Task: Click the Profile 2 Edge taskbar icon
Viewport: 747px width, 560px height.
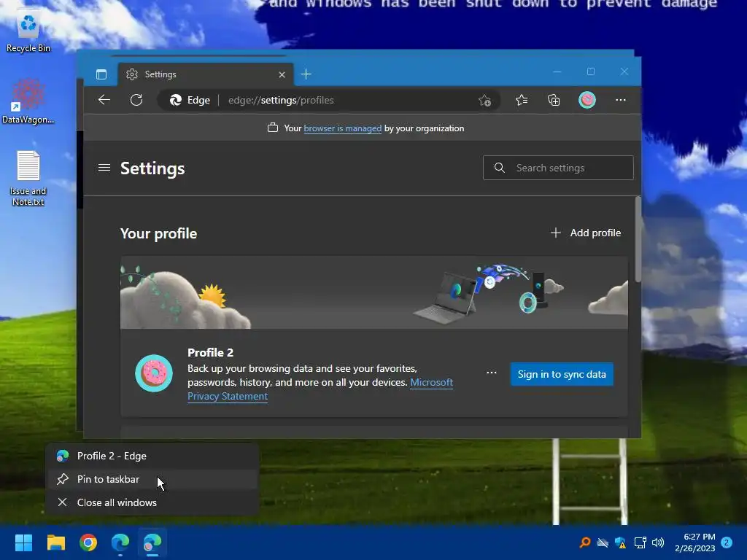Action: (152, 542)
